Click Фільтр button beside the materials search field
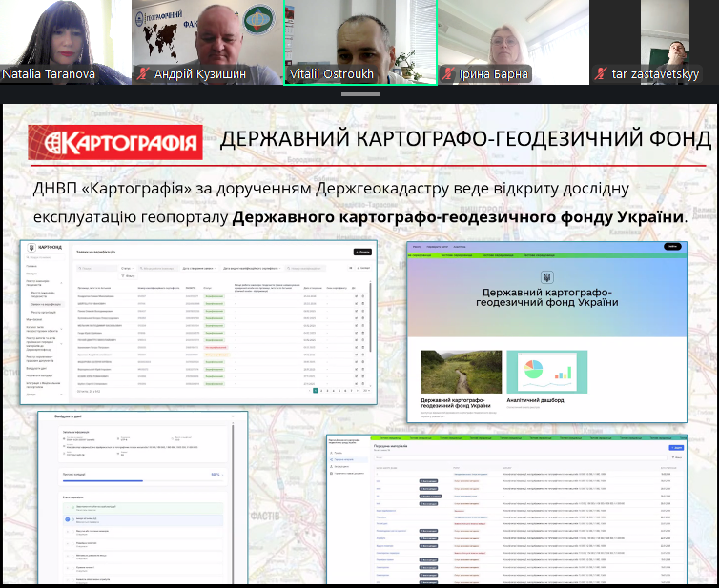The image size is (719, 588). click(x=676, y=457)
